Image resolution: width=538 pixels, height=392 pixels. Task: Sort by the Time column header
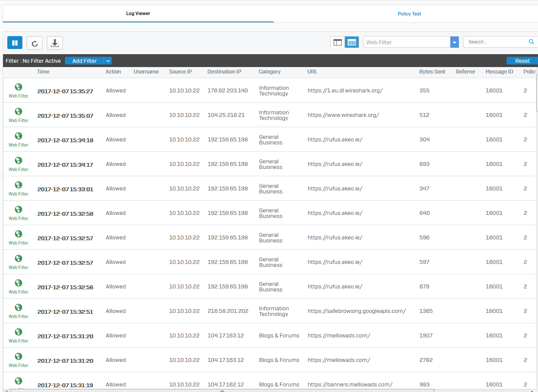coord(43,72)
